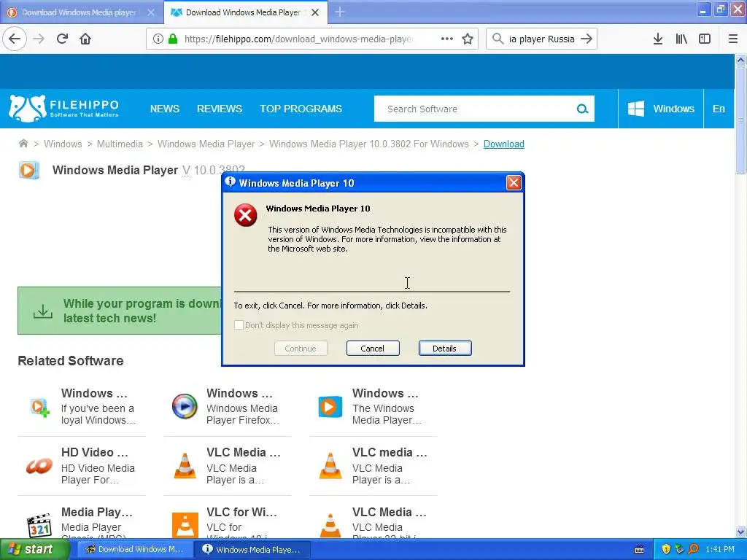
Task: Click the vertical scrollbar thumb
Action: click(x=740, y=120)
